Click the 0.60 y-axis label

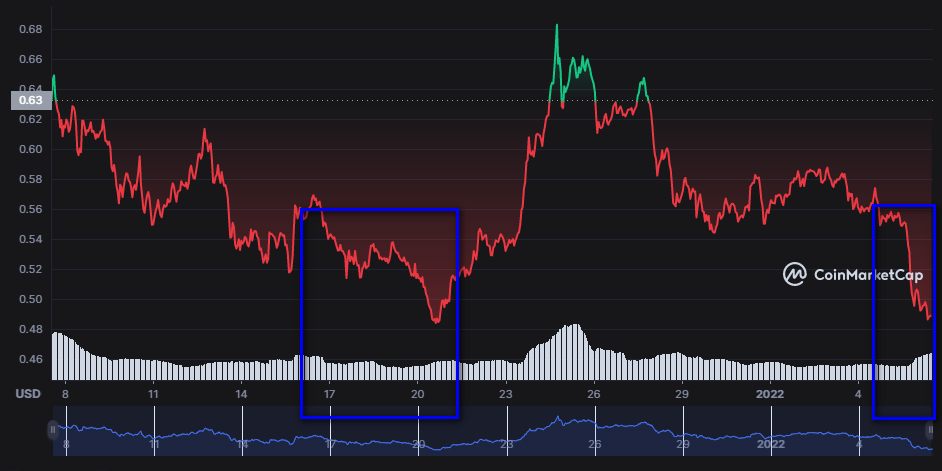tap(31, 150)
